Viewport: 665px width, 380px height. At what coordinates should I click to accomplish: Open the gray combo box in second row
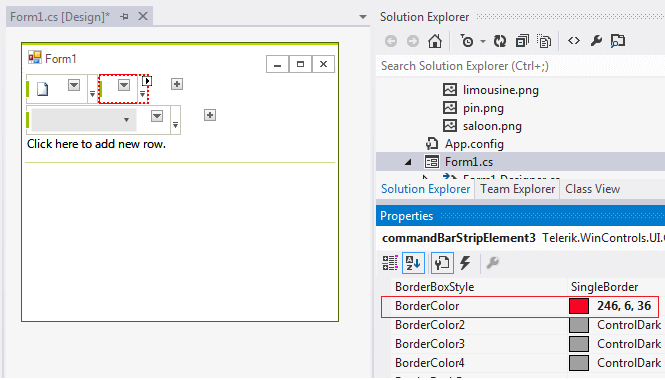coord(84,120)
